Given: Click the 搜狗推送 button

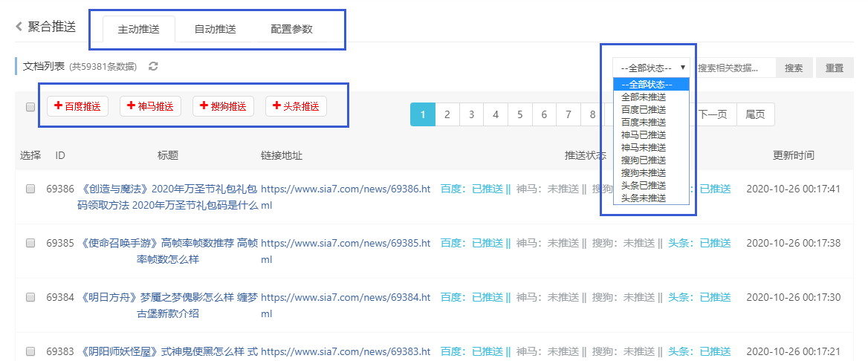Looking at the screenshot, I should [223, 106].
